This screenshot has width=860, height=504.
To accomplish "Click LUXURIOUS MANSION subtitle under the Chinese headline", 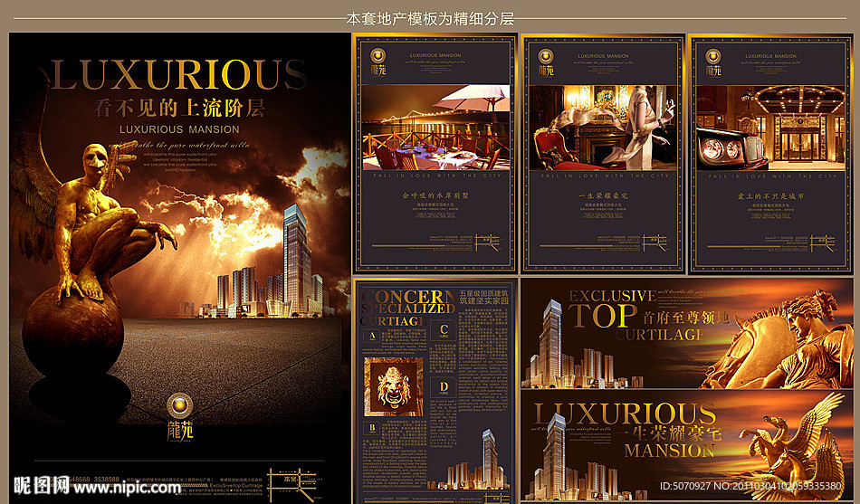I will pyautogui.click(x=179, y=129).
